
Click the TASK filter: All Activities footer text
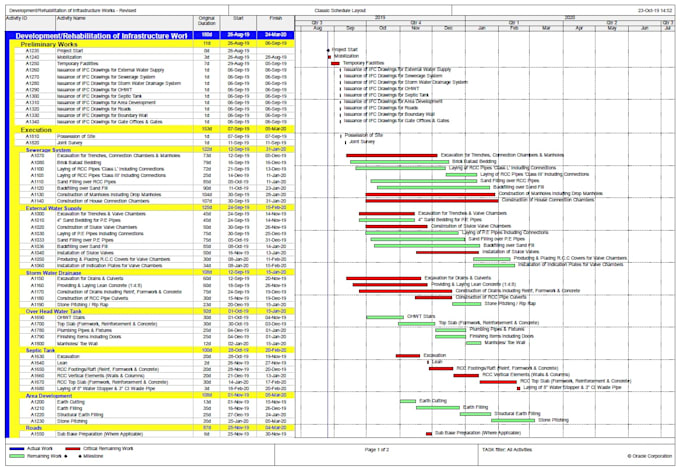pyautogui.click(x=507, y=450)
